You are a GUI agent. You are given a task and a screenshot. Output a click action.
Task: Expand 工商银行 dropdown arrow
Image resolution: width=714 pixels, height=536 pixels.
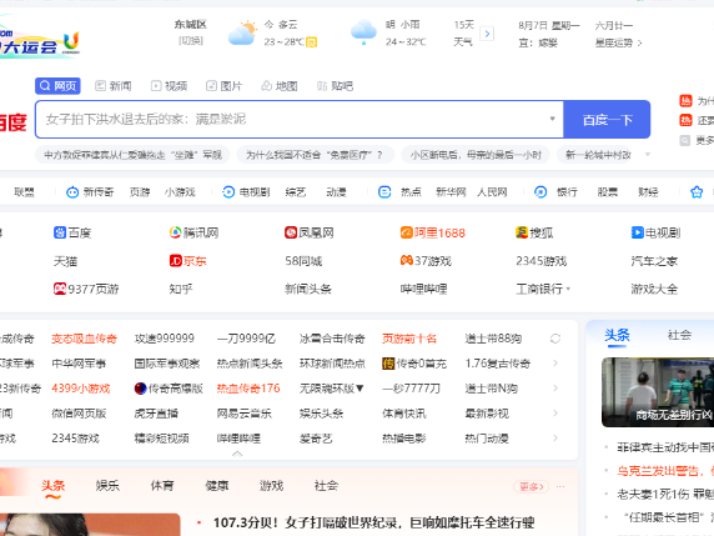(x=568, y=289)
